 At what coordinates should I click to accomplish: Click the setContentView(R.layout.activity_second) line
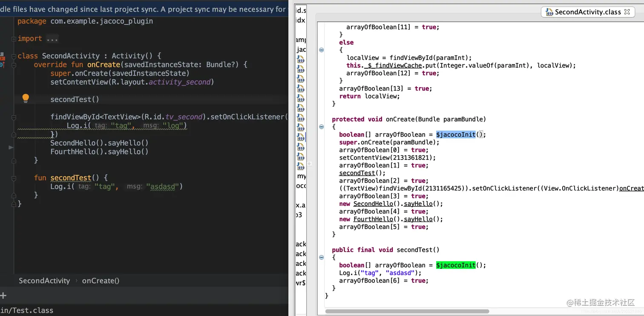132,82
